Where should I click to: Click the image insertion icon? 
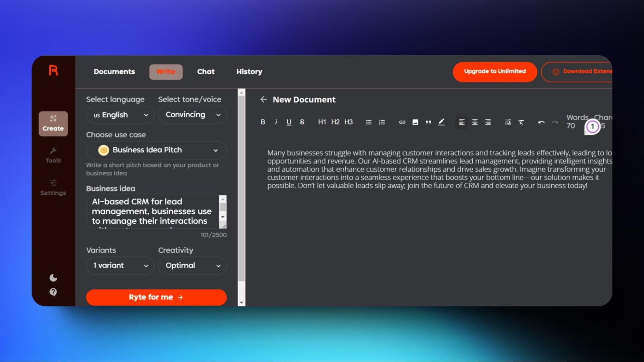(415, 122)
